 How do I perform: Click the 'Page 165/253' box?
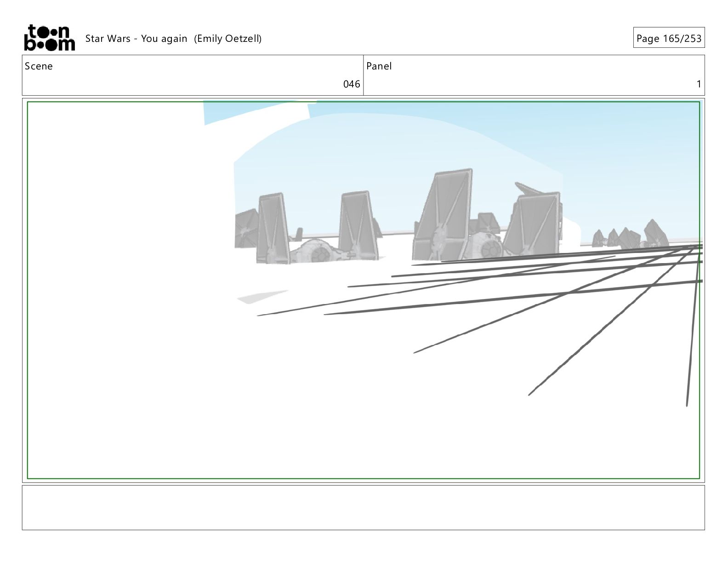point(669,38)
